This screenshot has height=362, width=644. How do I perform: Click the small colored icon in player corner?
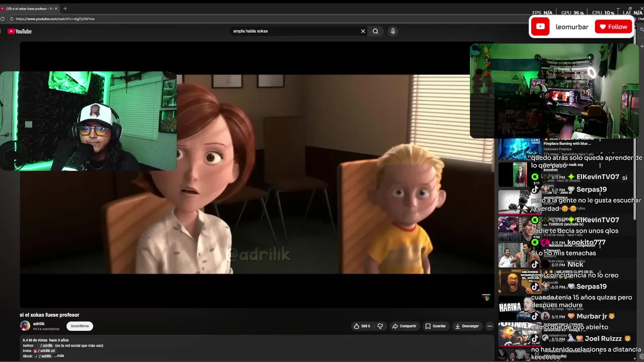(x=486, y=298)
